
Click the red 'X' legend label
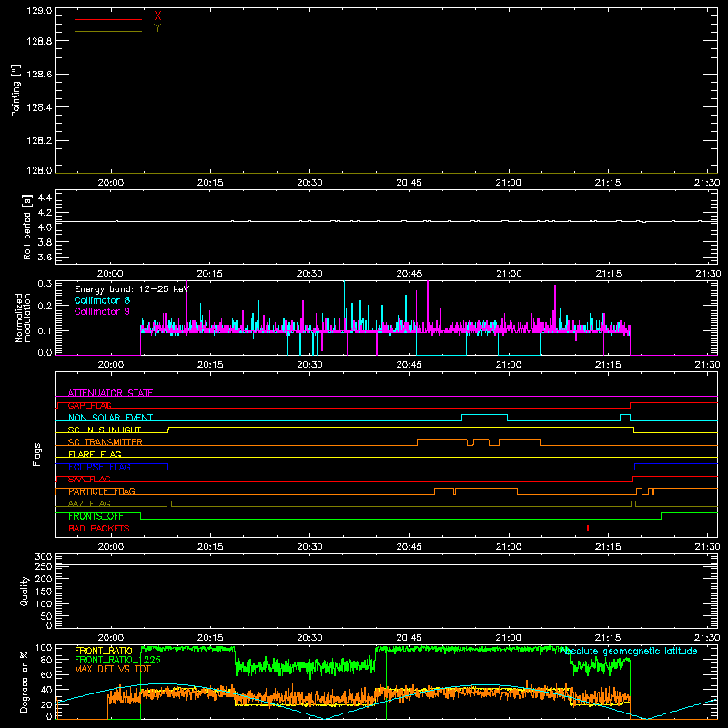(157, 16)
